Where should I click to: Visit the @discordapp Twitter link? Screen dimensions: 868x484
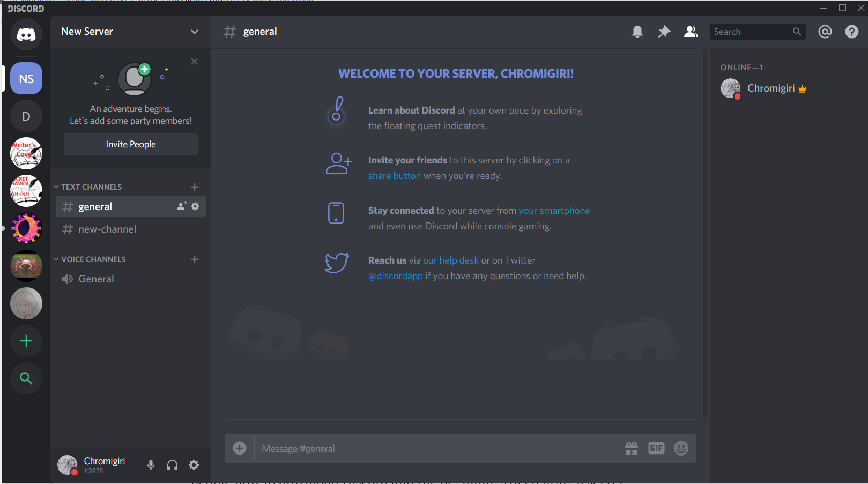point(396,276)
